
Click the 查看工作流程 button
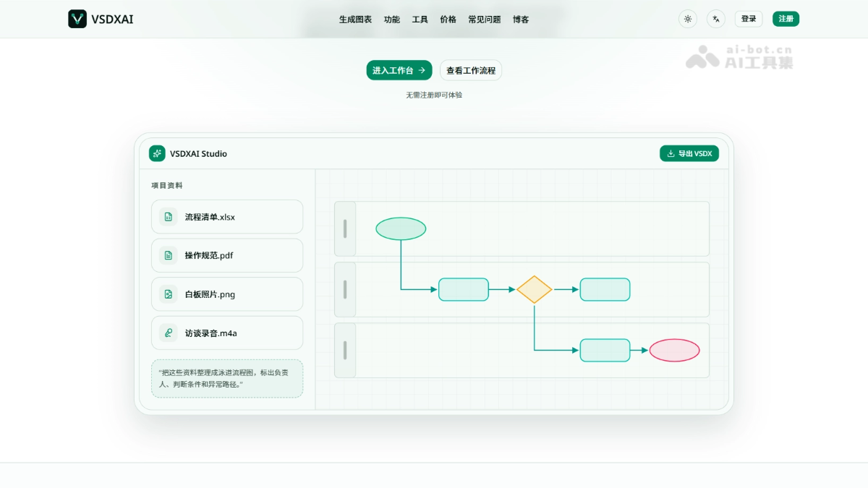[x=471, y=70]
